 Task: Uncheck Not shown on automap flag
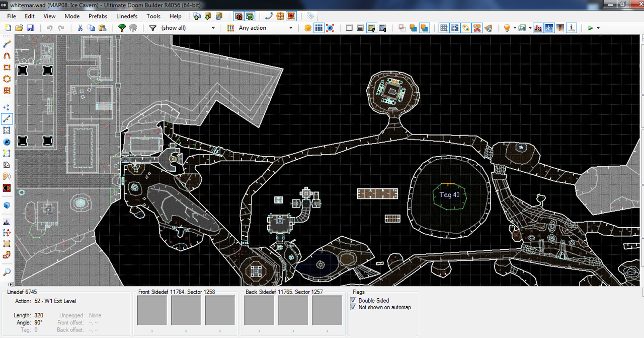[x=353, y=307]
